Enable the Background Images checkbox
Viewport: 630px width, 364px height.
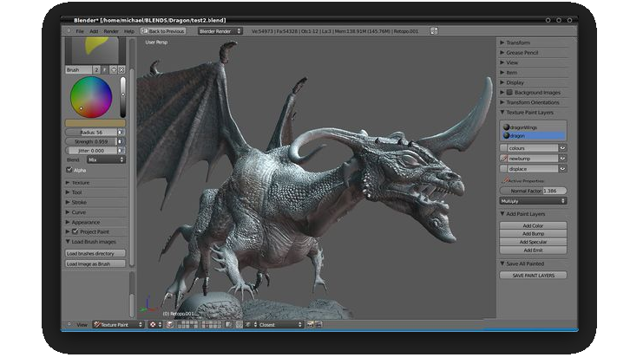[509, 92]
